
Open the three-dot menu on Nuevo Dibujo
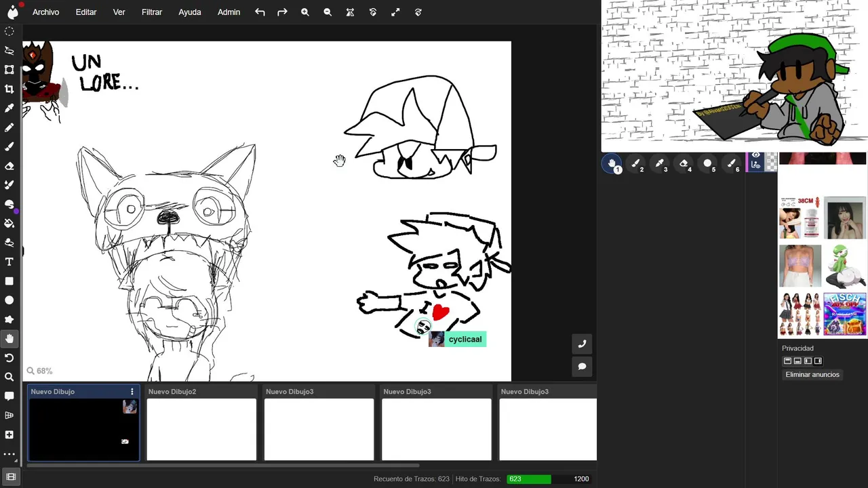tap(132, 392)
